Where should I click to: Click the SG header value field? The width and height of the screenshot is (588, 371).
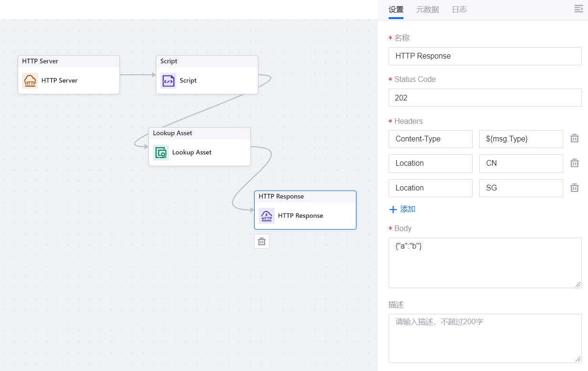pyautogui.click(x=521, y=188)
